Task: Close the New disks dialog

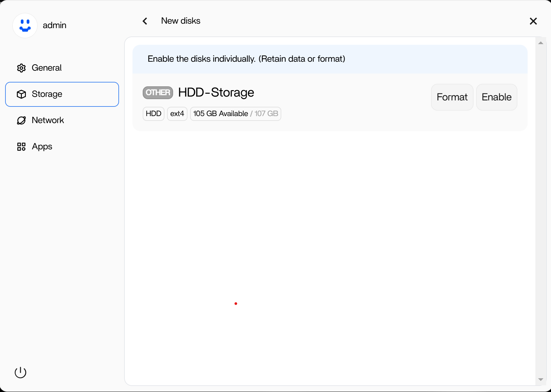Action: click(x=533, y=21)
